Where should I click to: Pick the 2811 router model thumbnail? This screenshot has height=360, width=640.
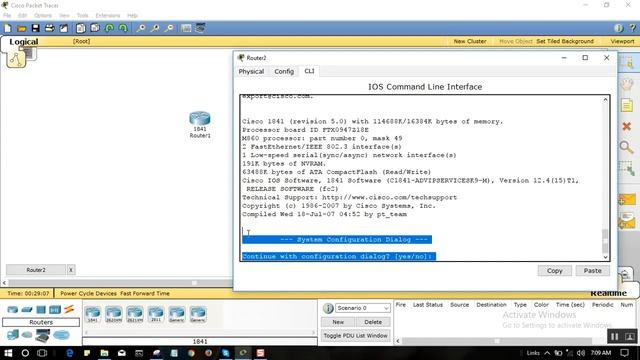(156, 314)
